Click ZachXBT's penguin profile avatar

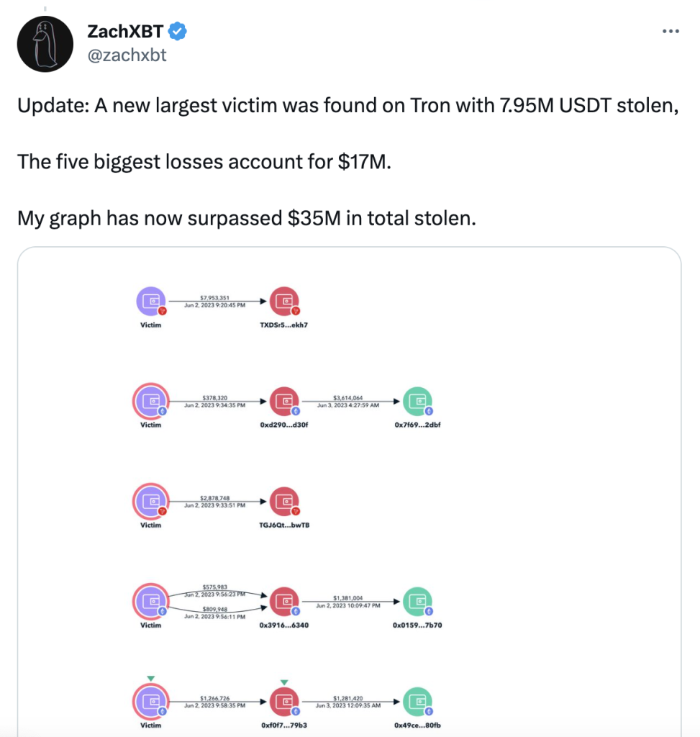[x=45, y=43]
